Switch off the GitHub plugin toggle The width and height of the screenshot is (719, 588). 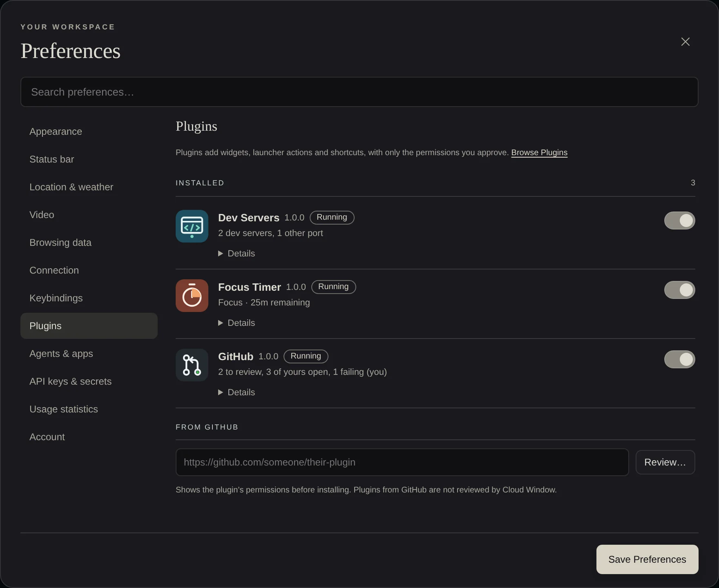tap(680, 359)
